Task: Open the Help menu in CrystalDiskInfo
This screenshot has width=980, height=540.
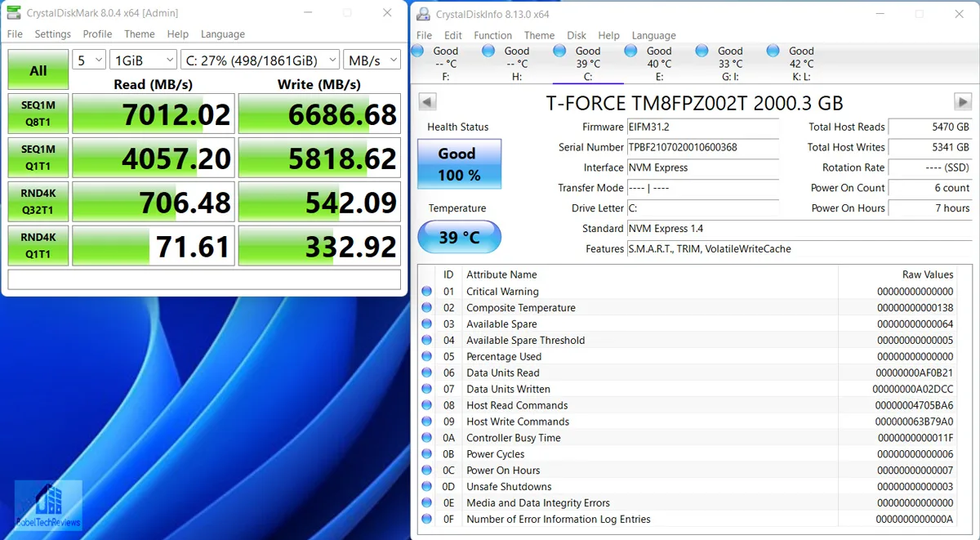Action: (x=609, y=35)
